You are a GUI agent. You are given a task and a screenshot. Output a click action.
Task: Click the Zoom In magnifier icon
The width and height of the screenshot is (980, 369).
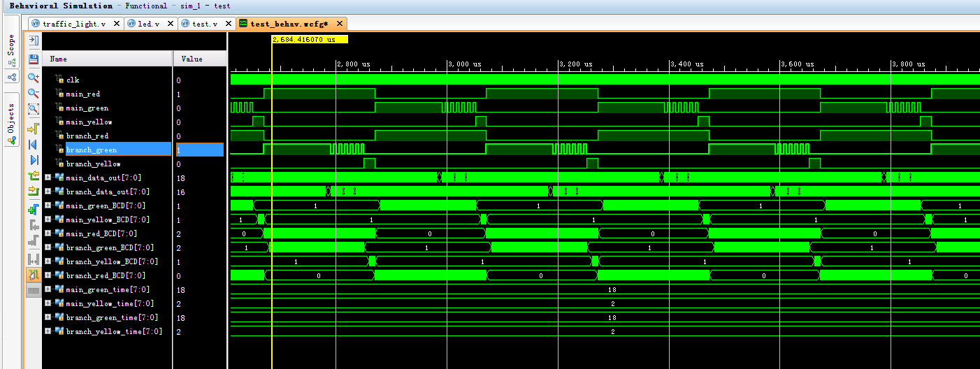[x=34, y=77]
